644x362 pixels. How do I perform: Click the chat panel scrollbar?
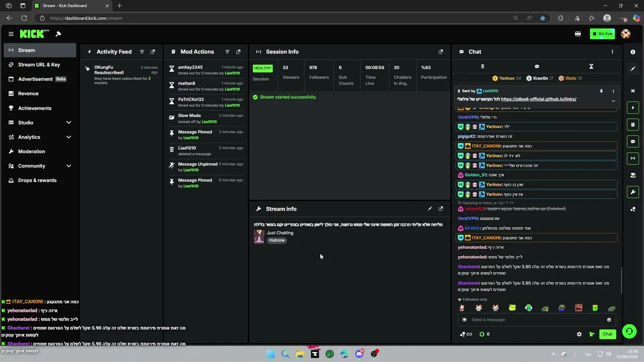[622, 281]
